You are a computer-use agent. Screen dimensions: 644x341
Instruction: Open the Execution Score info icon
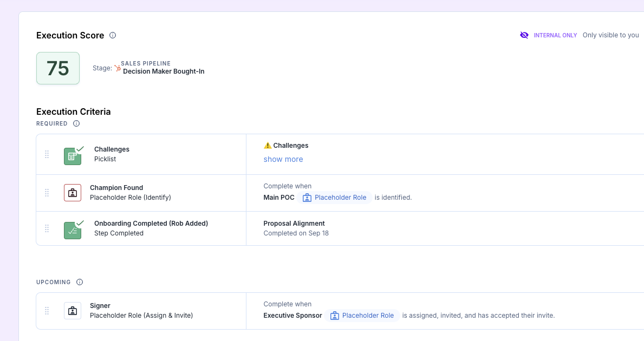tap(113, 35)
